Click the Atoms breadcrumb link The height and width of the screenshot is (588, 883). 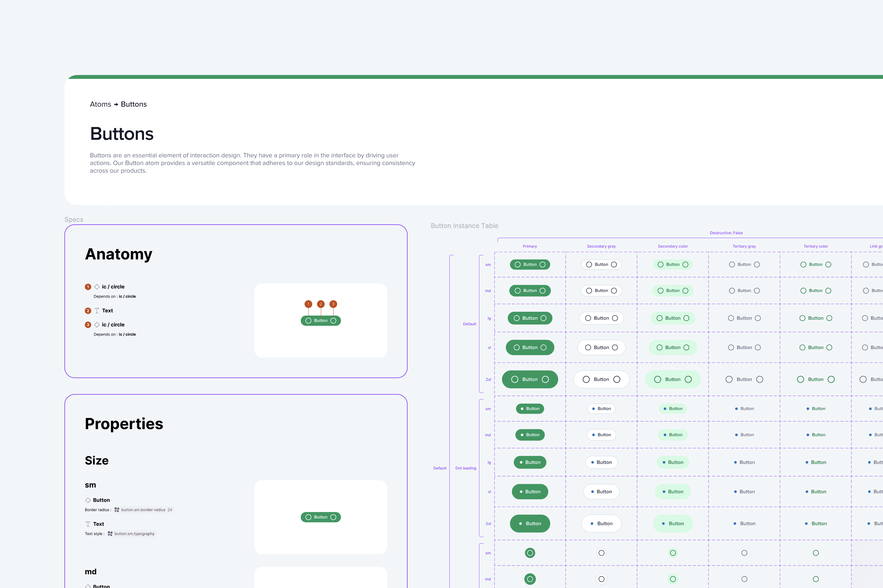tap(101, 104)
